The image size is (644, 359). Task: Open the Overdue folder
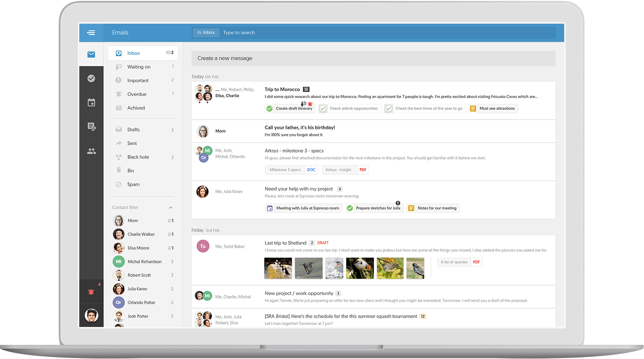pos(143,94)
